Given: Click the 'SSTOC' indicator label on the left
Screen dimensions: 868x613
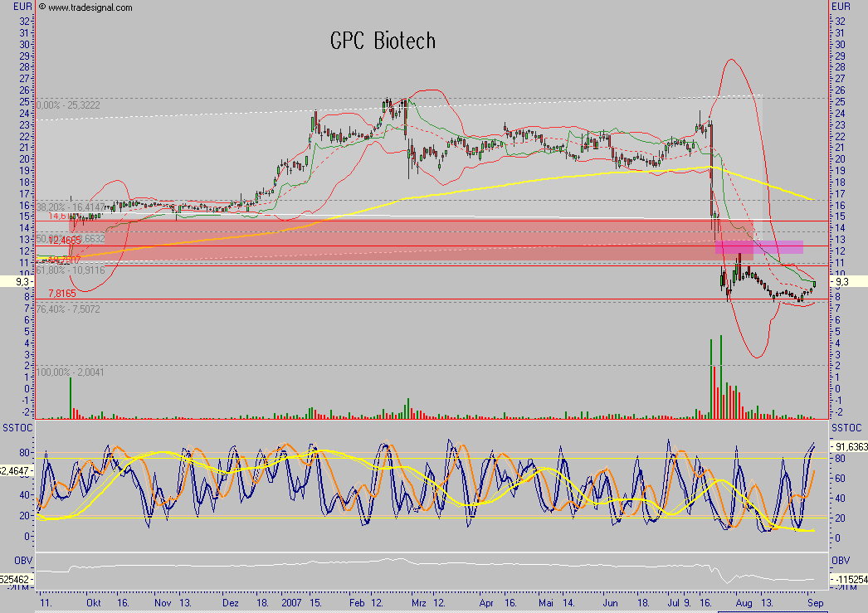Looking at the screenshot, I should 17,428.
